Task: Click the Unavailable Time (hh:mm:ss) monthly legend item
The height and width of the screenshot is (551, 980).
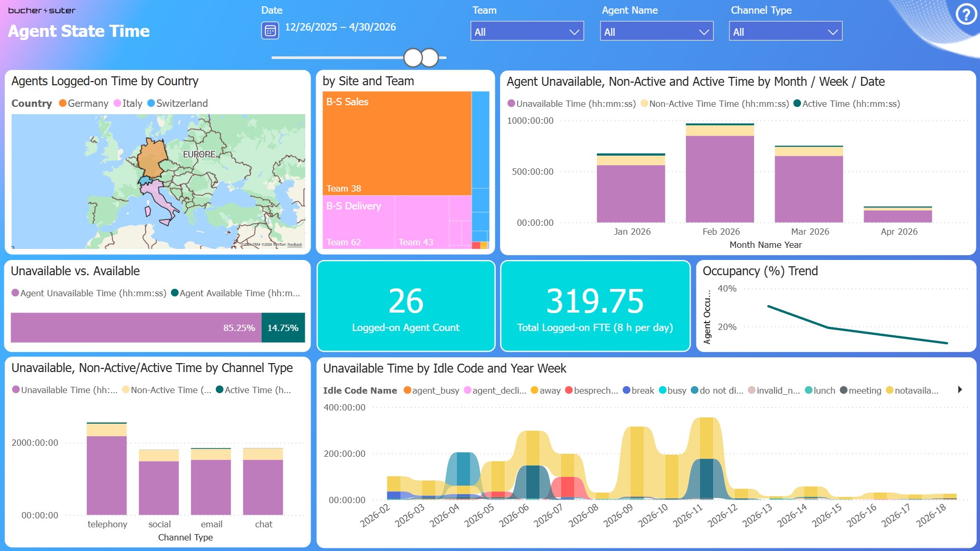Action: coord(572,104)
